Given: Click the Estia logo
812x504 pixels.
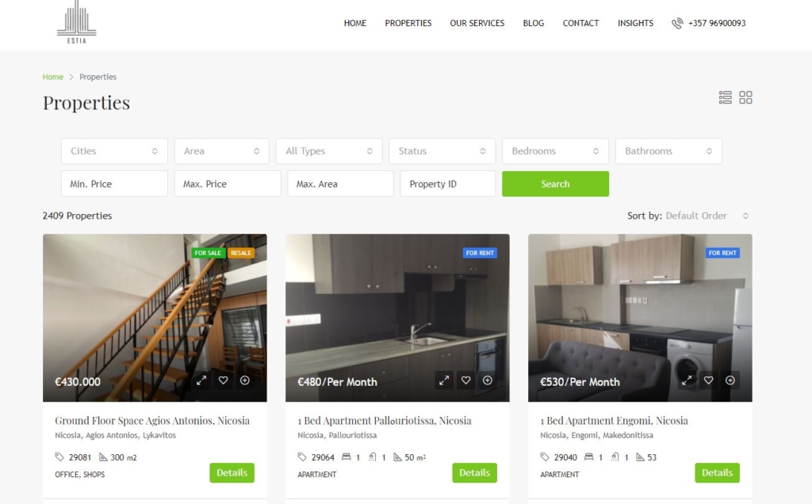Looking at the screenshot, I should pos(77,23).
